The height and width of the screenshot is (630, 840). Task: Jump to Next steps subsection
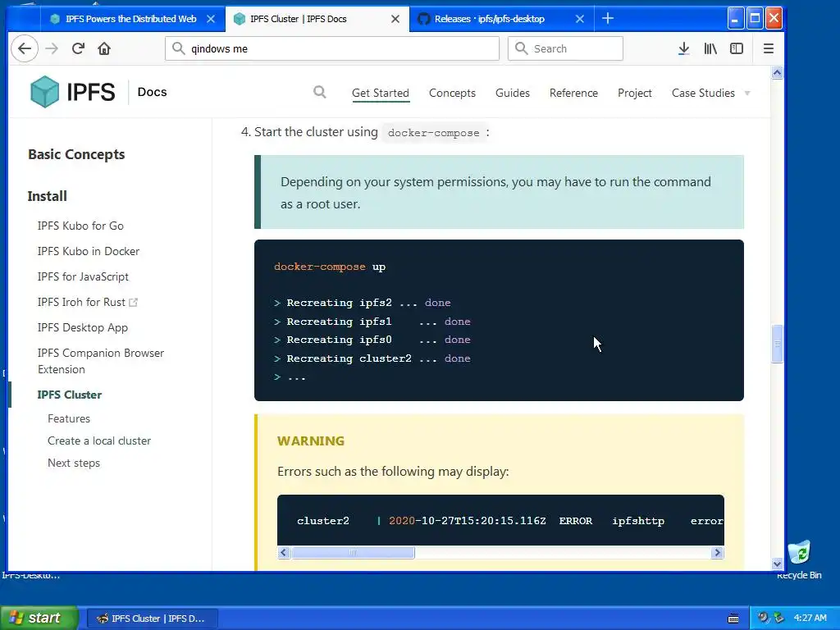tap(73, 463)
